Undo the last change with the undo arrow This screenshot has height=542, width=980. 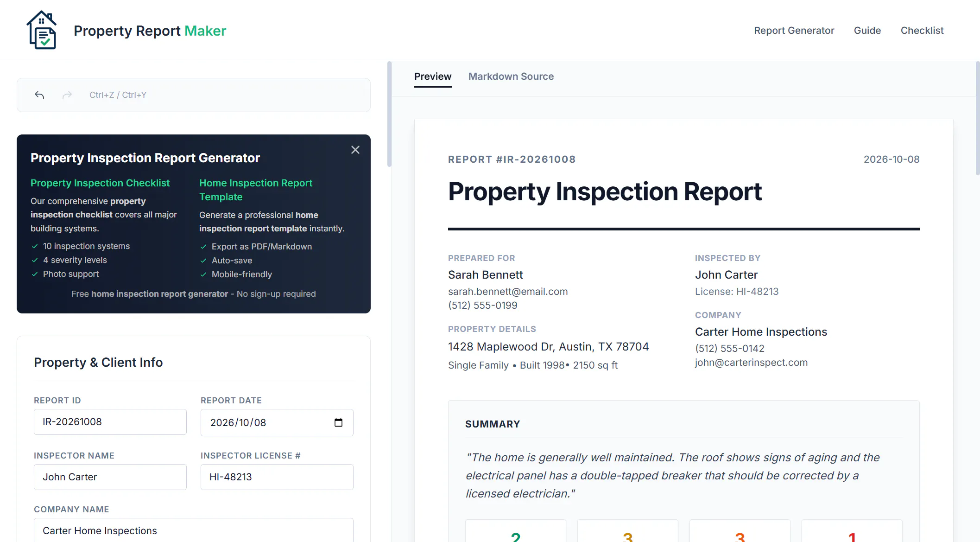[x=39, y=95]
